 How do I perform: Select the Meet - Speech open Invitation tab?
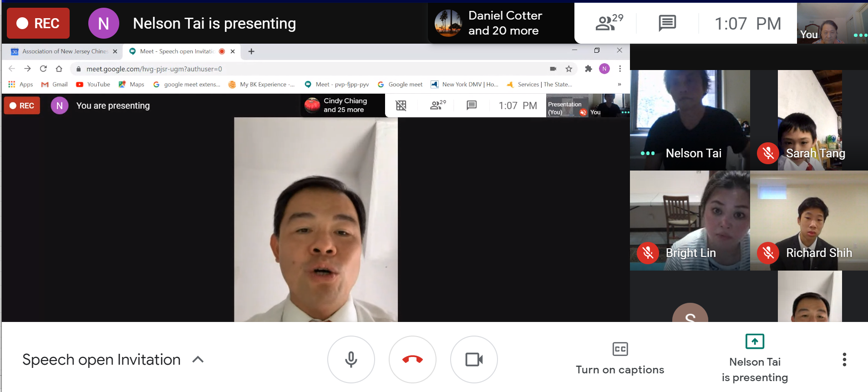(x=177, y=51)
